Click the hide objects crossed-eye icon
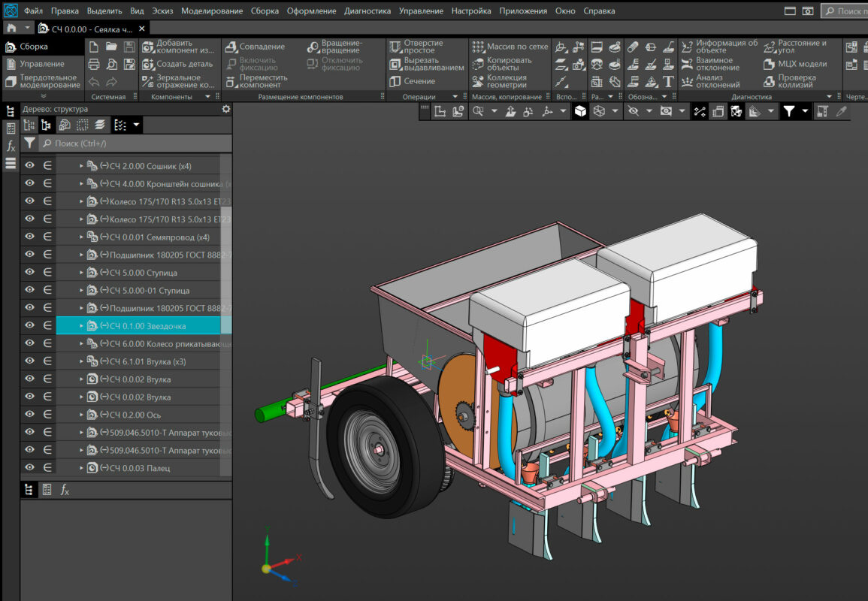Screen dimensions: 868x601 coord(634,111)
